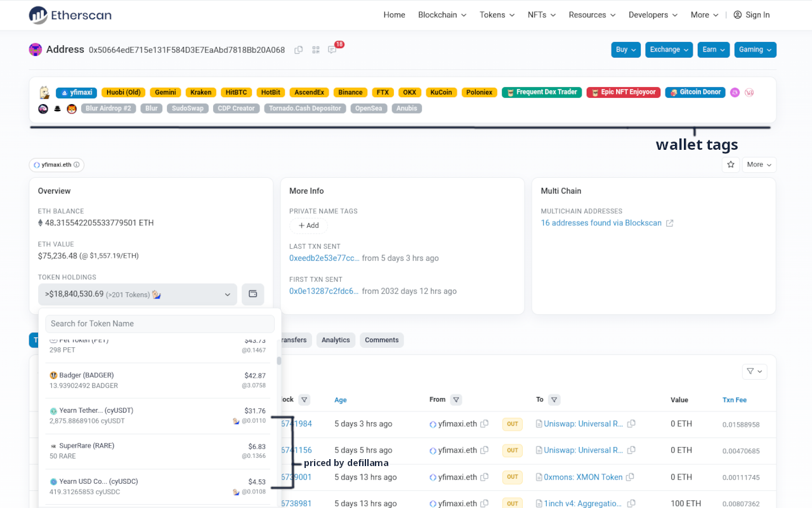The height and width of the screenshot is (508, 812).
Task: Click the address blockie avatar icon
Action: 36,50
